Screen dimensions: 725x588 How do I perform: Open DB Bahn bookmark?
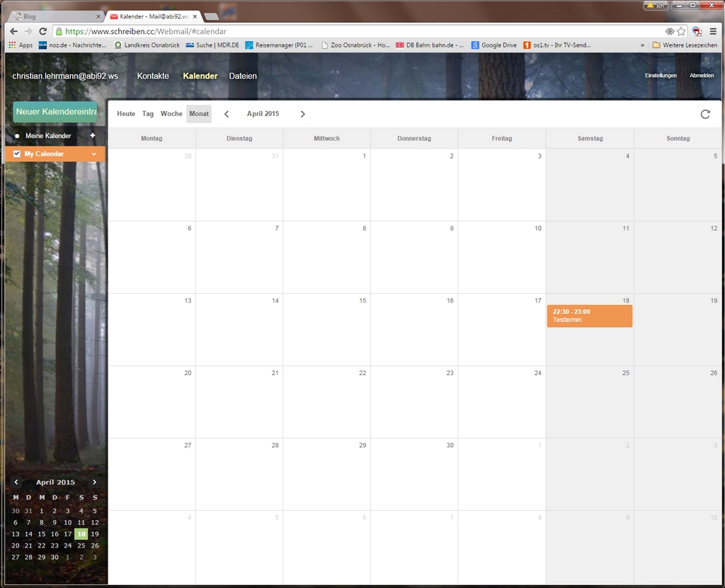point(430,45)
